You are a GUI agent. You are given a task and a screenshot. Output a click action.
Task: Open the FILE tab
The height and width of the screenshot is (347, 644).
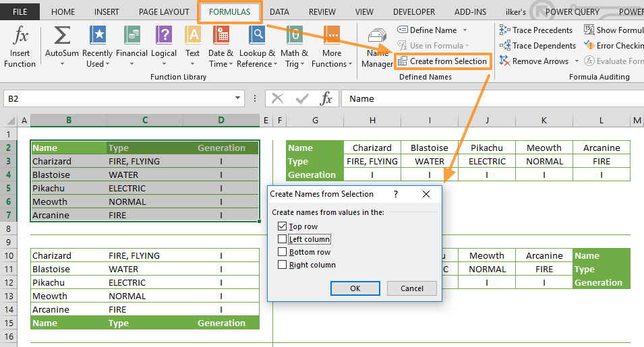[20, 12]
